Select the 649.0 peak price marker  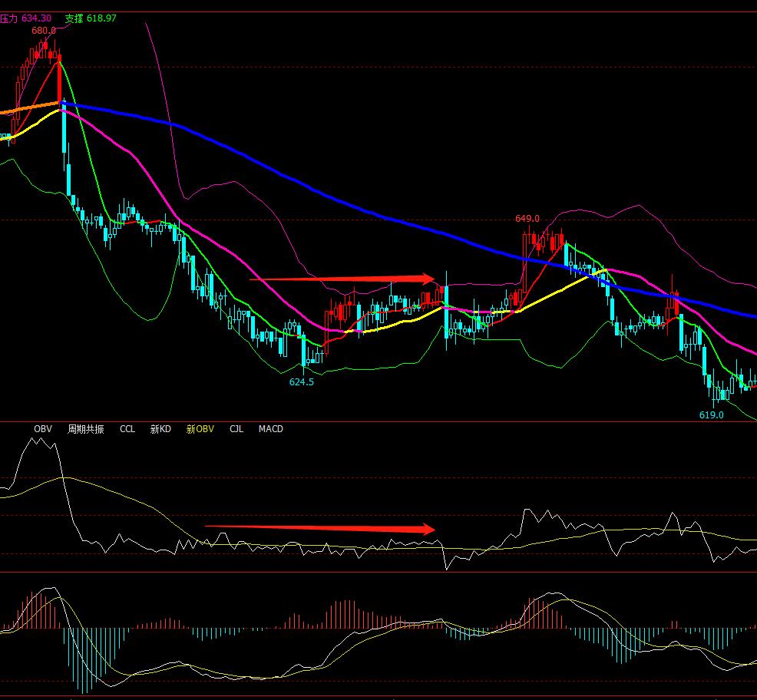[527, 219]
